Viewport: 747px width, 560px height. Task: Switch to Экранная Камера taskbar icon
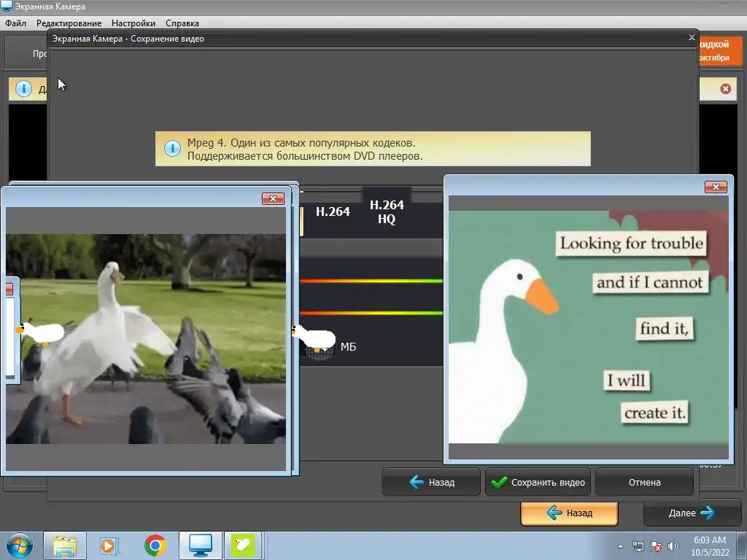[200, 545]
